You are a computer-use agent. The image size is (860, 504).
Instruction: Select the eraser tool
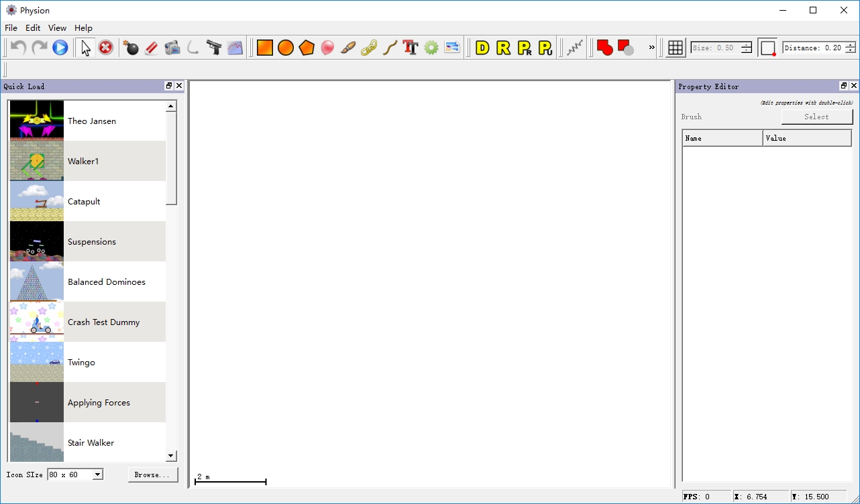click(152, 48)
